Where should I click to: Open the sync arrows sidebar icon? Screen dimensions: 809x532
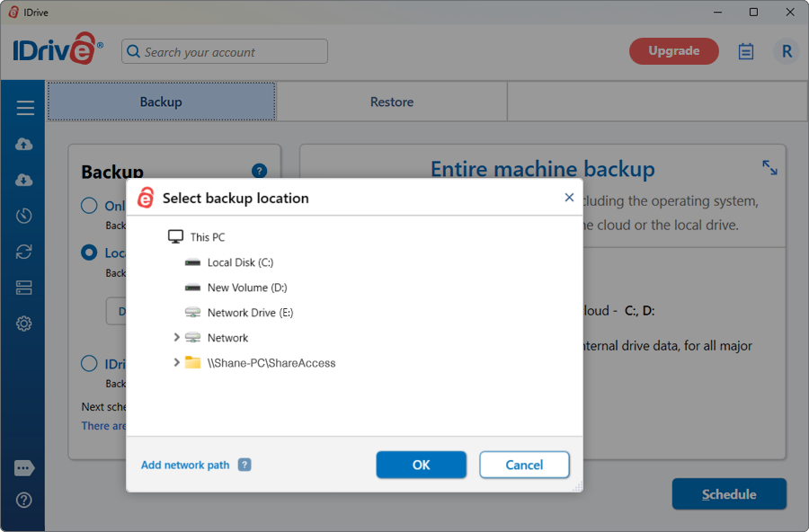click(x=23, y=252)
